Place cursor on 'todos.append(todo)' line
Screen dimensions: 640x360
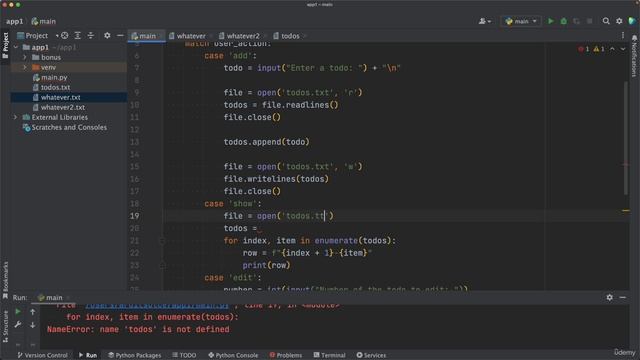(267, 142)
